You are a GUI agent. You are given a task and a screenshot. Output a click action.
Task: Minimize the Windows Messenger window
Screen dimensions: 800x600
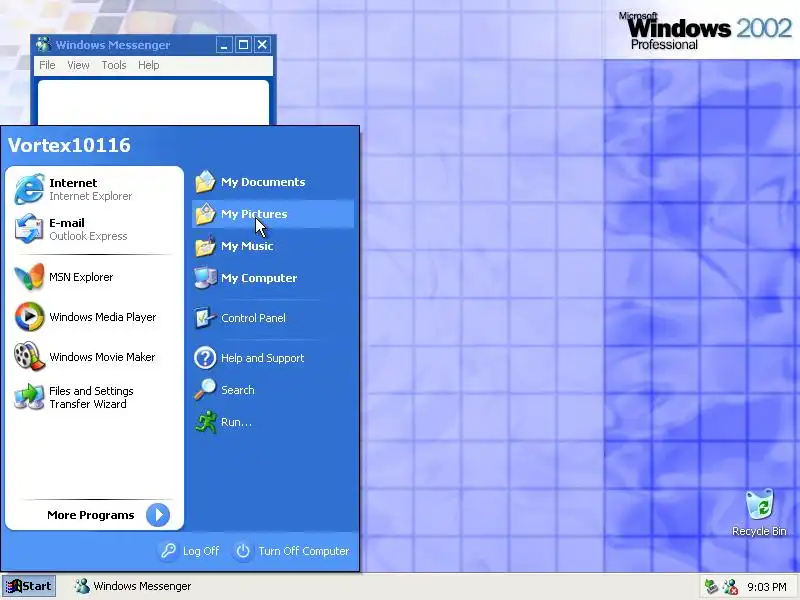click(224, 45)
